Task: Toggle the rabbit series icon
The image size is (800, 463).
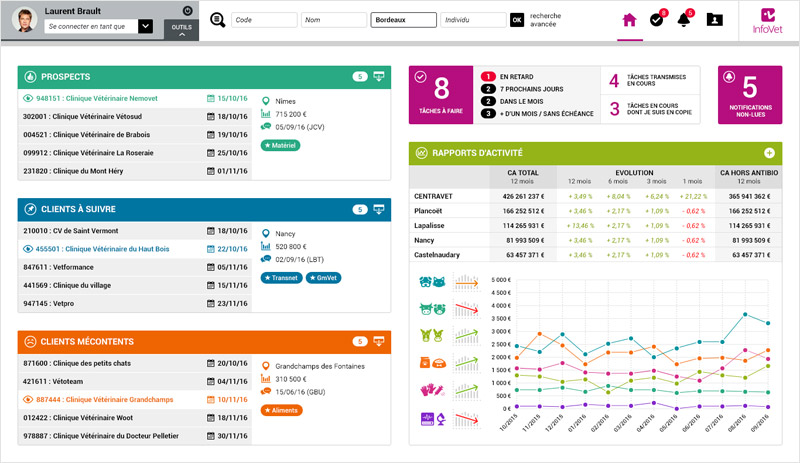Action: tap(432, 335)
